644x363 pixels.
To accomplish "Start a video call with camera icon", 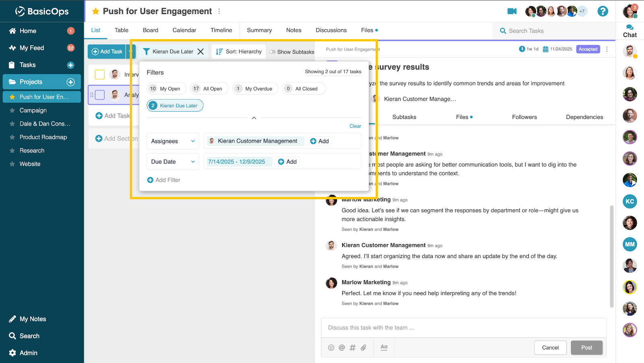I will coord(512,11).
